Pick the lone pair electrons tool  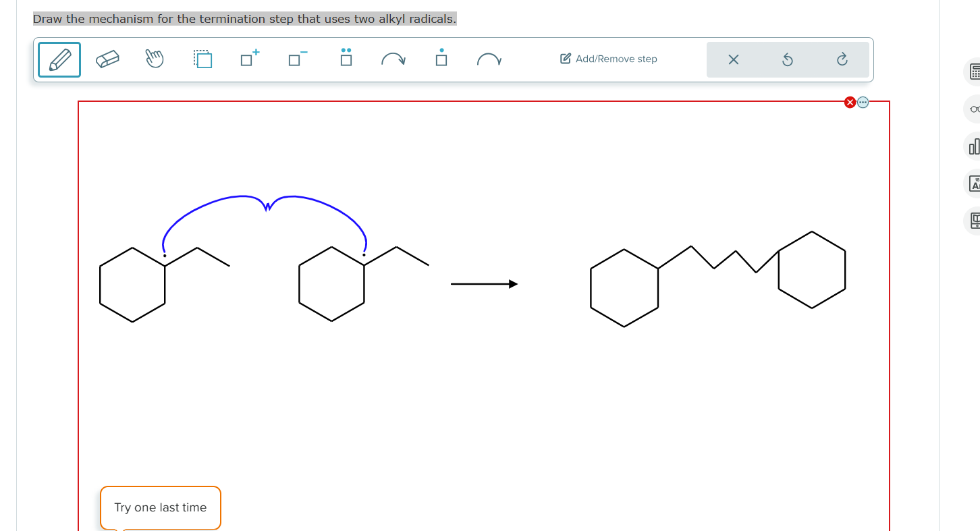click(x=345, y=59)
